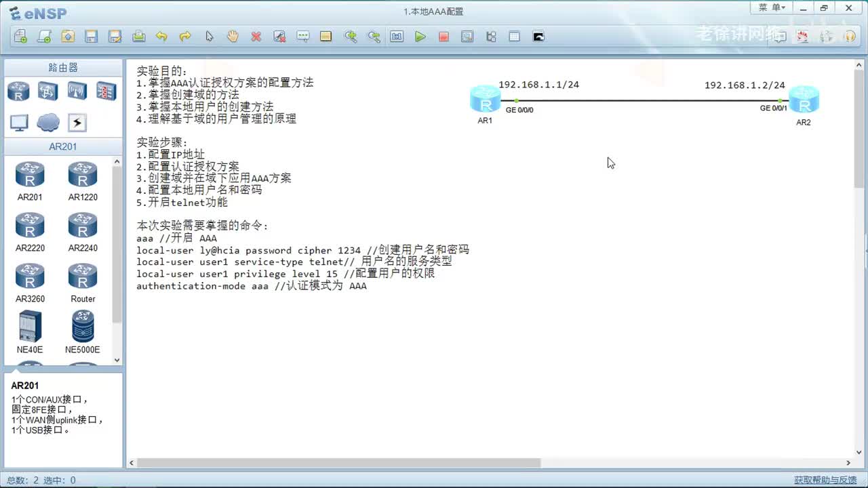Open the CLI console icon

(538, 37)
